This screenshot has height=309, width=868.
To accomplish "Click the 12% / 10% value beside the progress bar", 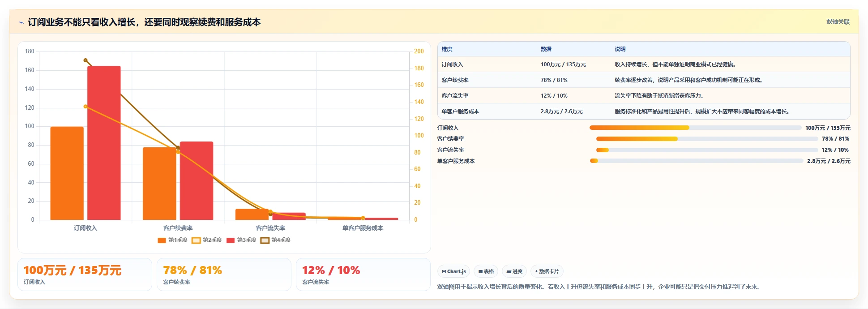I will [x=835, y=150].
